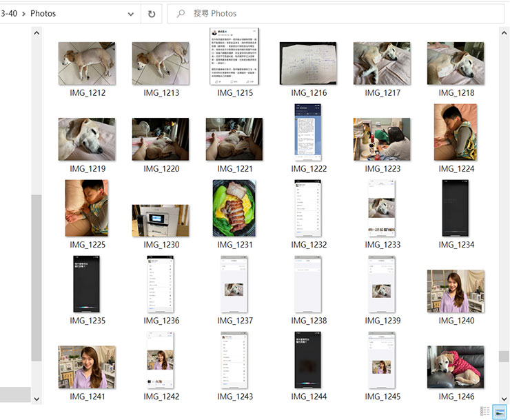The width and height of the screenshot is (510, 420).
Task: Select the IMG_1216 handwritten paper photo
Action: click(x=308, y=64)
